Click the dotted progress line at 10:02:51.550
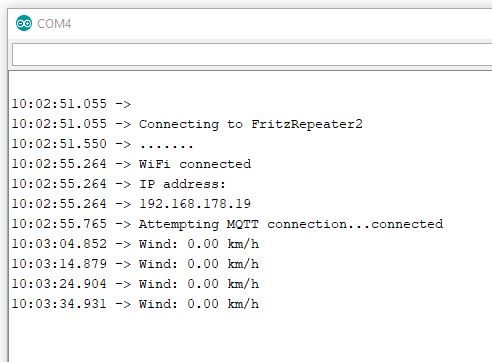This screenshot has height=362, width=492. click(103, 144)
